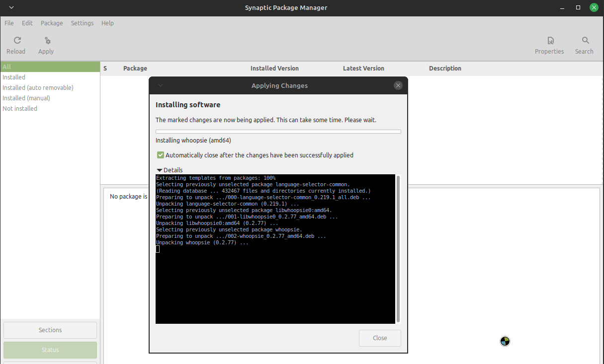Screen dimensions: 604x364
Task: Click 'Extracting templates from packages: 100%' line
Action: [216, 178]
